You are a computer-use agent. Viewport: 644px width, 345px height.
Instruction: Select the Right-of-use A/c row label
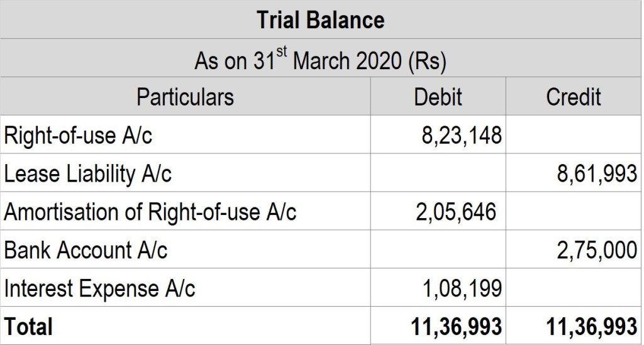tap(78, 136)
